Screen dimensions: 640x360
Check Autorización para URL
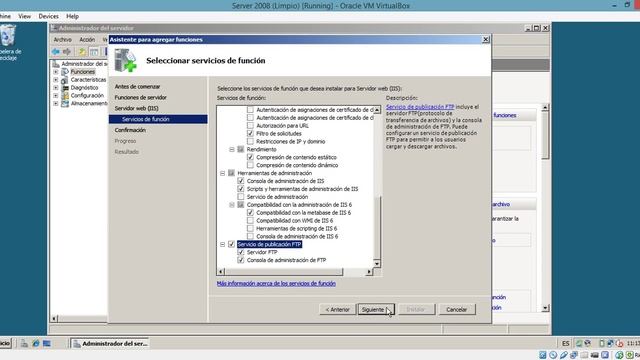(250, 126)
